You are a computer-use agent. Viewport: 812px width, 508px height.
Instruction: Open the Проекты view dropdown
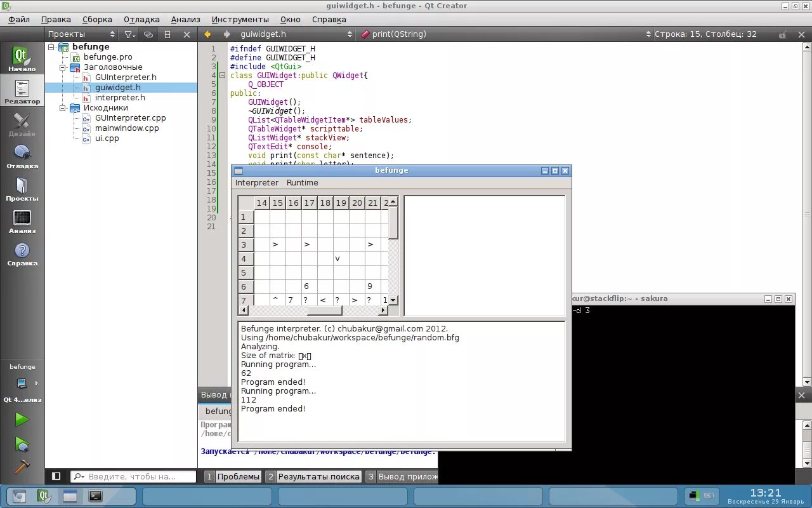82,34
